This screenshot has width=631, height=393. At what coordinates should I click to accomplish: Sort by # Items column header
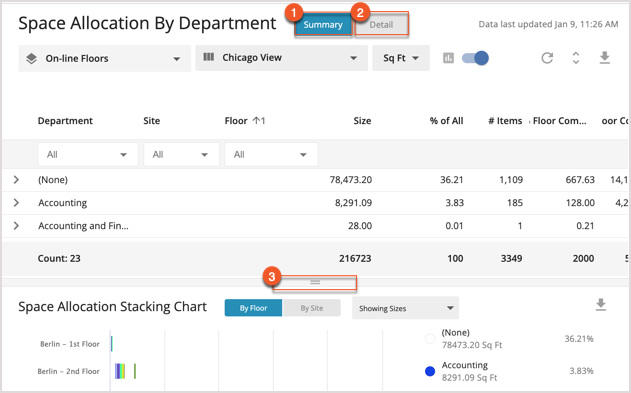pyautogui.click(x=505, y=121)
